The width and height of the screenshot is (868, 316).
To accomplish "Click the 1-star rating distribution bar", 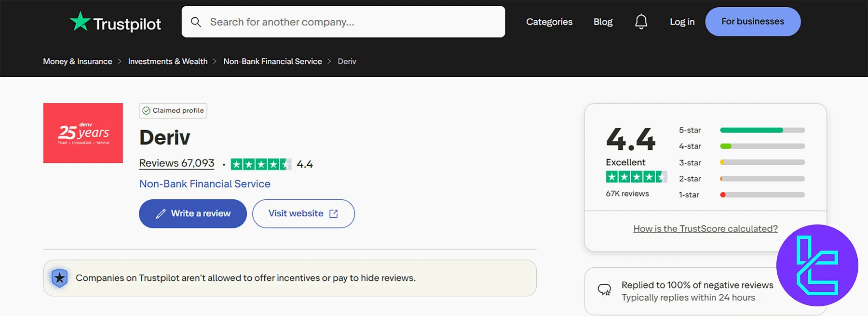I will coord(762,195).
